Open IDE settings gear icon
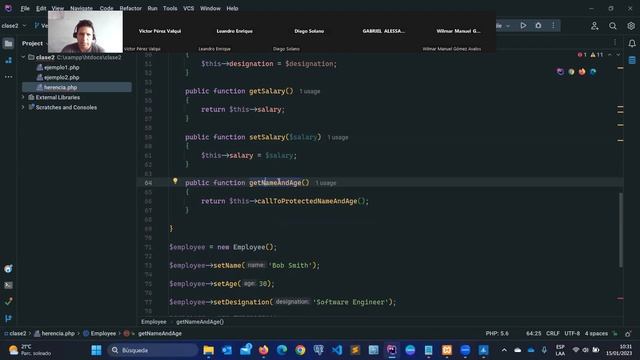 click(x=631, y=26)
